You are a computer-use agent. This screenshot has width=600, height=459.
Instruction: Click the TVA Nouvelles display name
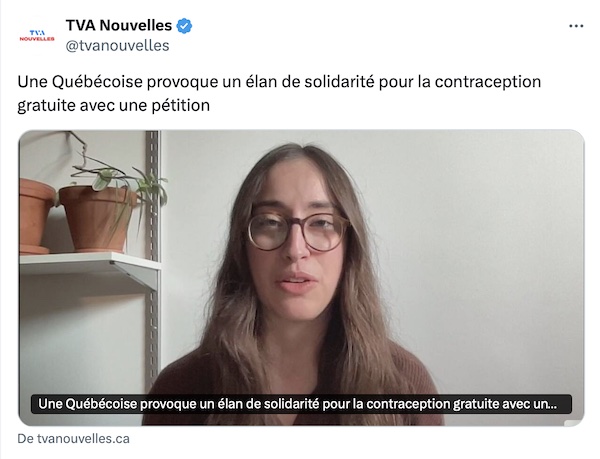point(119,26)
